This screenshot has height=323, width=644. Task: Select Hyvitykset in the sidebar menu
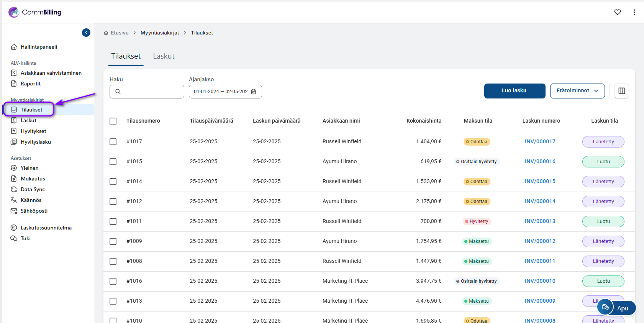[33, 131]
